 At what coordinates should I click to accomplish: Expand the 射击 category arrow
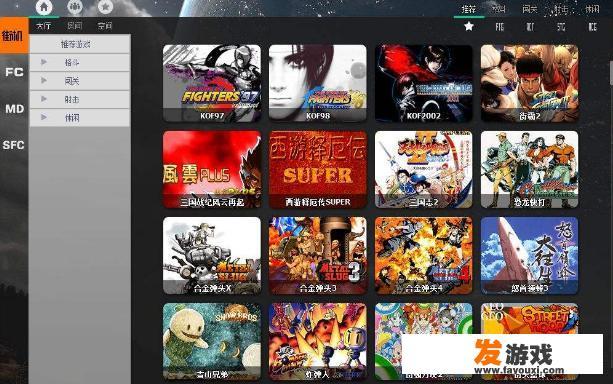click(44, 99)
